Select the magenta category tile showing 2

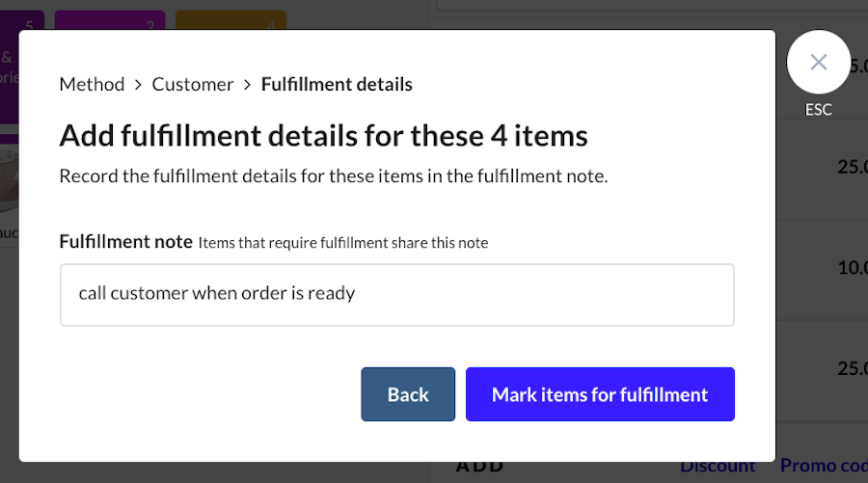point(109,19)
